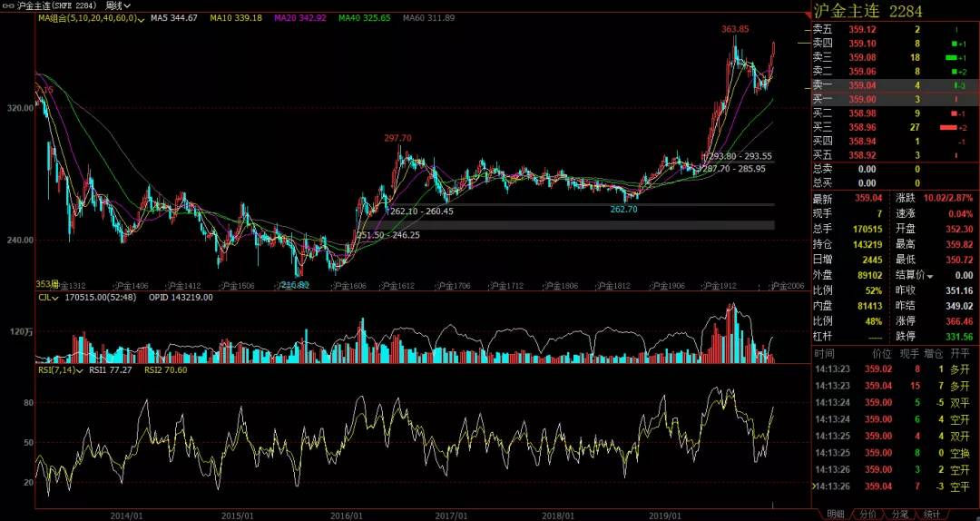
Task: Click the 最低 350.72 low price value
Action: tap(959, 260)
